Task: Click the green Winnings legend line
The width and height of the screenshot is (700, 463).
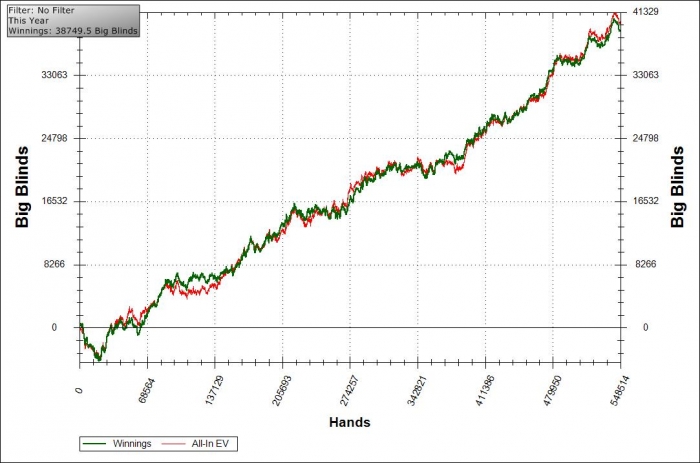Action: point(94,444)
